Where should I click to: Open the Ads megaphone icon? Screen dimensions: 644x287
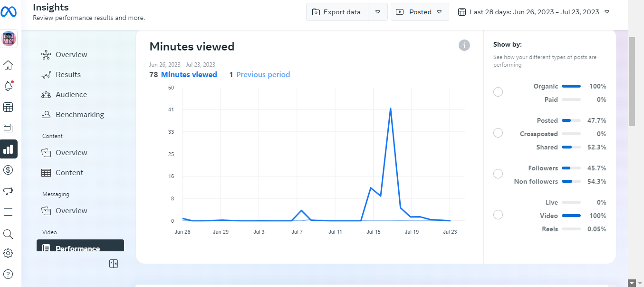[x=8, y=191]
